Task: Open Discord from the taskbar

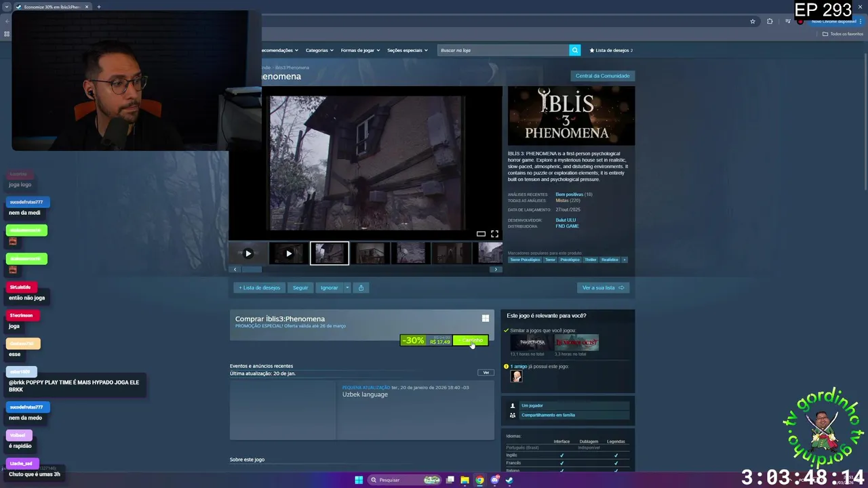Action: tap(494, 480)
